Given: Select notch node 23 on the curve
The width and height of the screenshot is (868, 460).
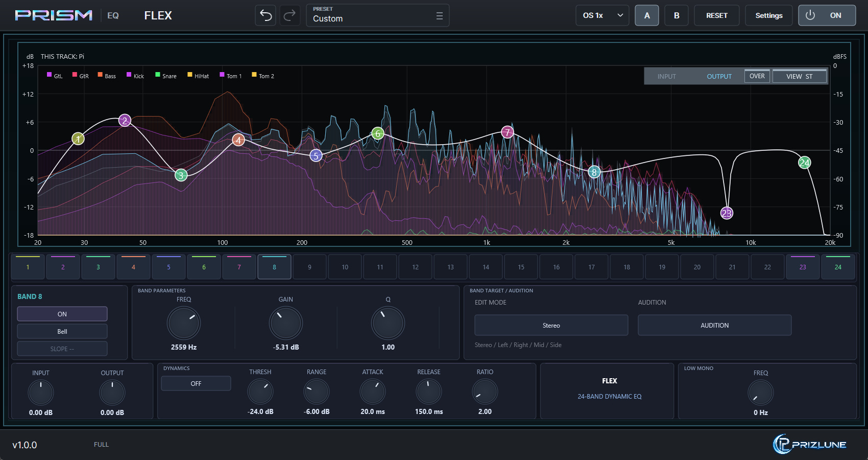Looking at the screenshot, I should point(727,213).
